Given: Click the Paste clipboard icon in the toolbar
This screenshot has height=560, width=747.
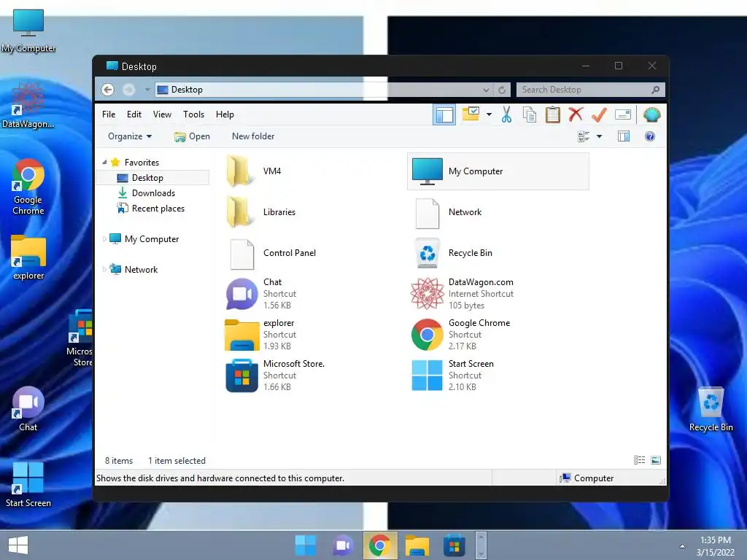Looking at the screenshot, I should pyautogui.click(x=553, y=114).
